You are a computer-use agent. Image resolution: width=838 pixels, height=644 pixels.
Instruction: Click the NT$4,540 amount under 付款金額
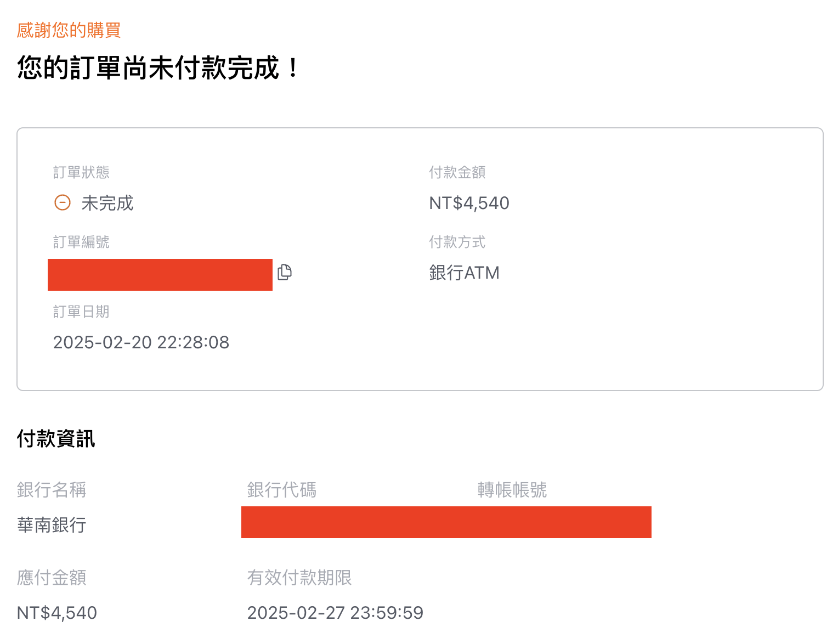pyautogui.click(x=469, y=204)
